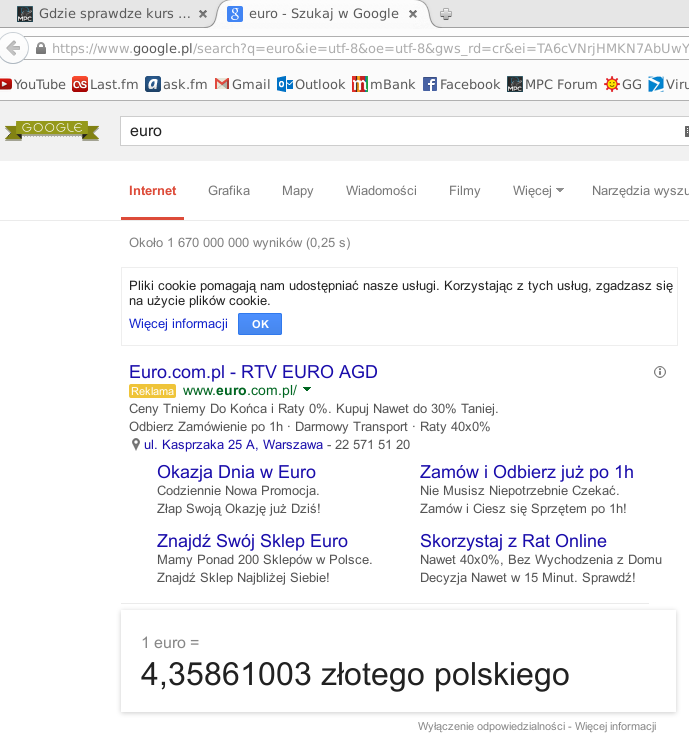Close the 'Gdzie sprawdze kurs' tab
The image size is (689, 745).
203,14
